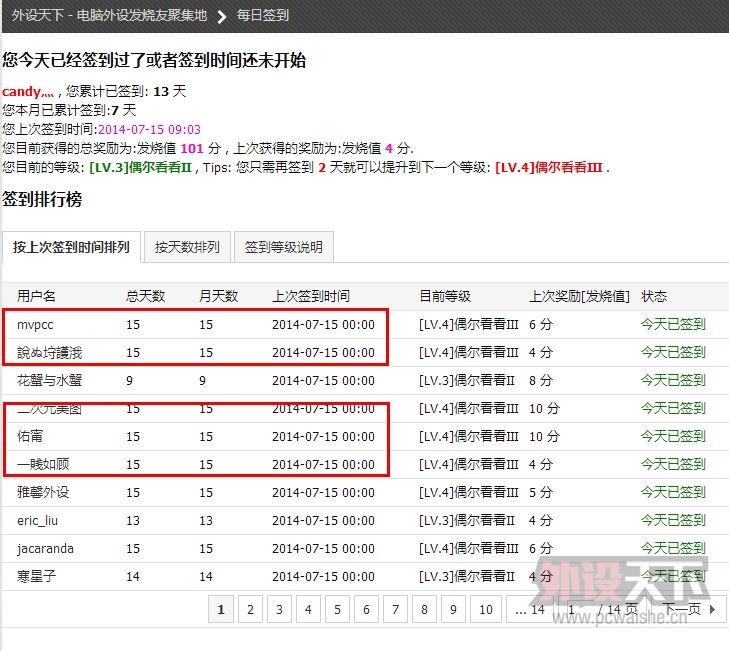
Task: Click the 5 分 reward for 雅馨外设
Action: tap(541, 492)
